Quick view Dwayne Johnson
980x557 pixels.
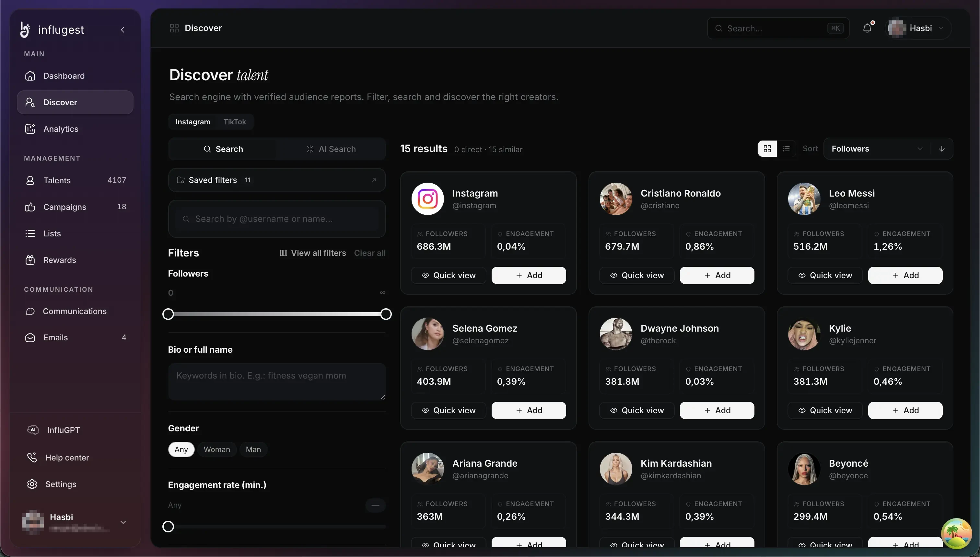coord(636,411)
